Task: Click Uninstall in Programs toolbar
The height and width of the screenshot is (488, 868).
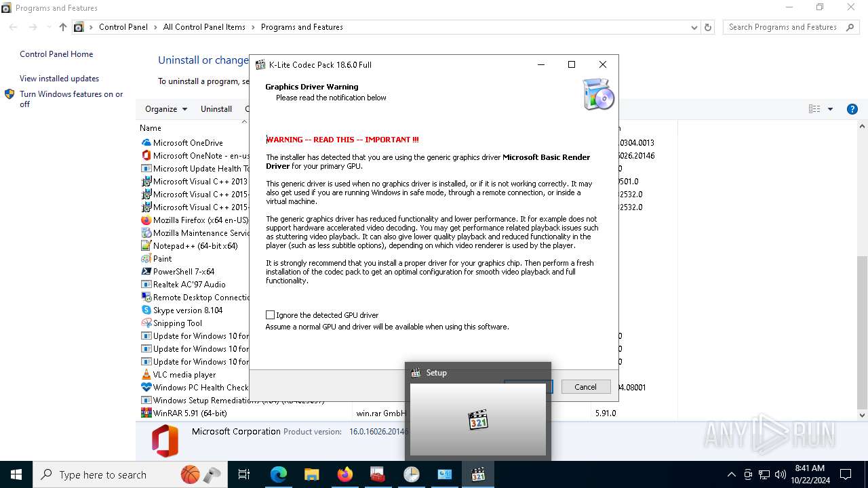Action: coord(216,109)
